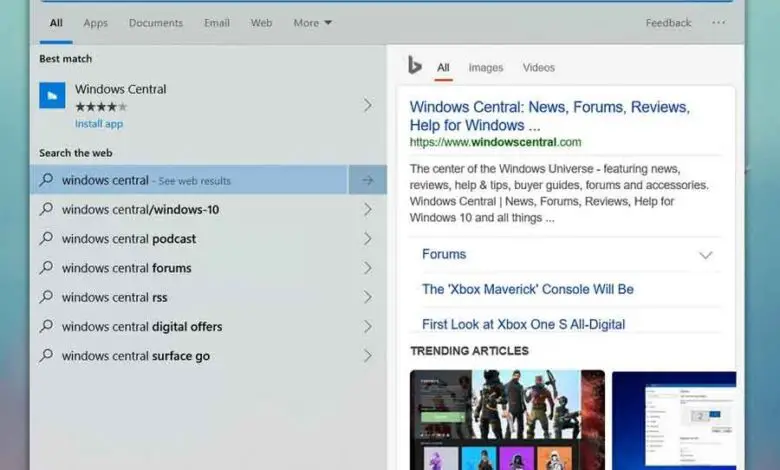Expand the Forums section chevron
This screenshot has height=470, width=780.
(706, 255)
